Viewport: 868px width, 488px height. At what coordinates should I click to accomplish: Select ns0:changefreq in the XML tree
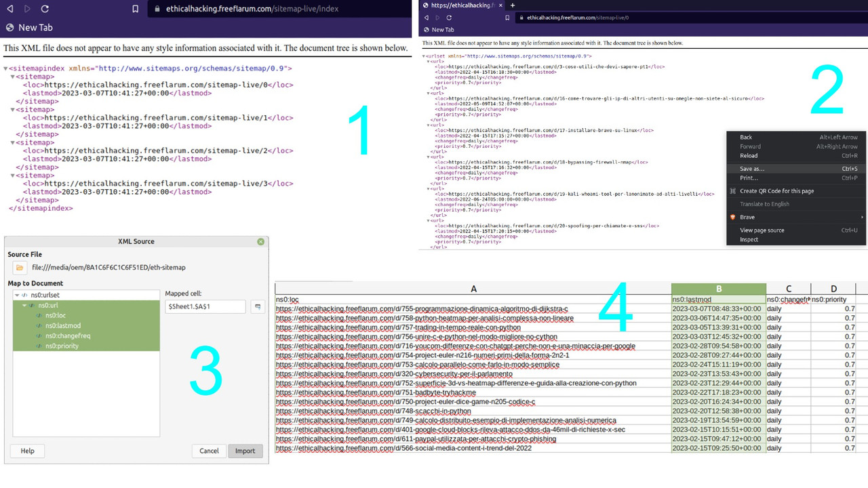click(68, 336)
